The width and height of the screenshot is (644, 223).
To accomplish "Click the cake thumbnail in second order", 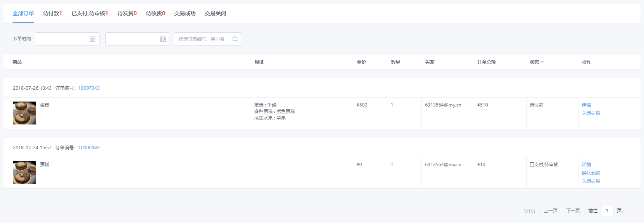I will click(x=24, y=173).
